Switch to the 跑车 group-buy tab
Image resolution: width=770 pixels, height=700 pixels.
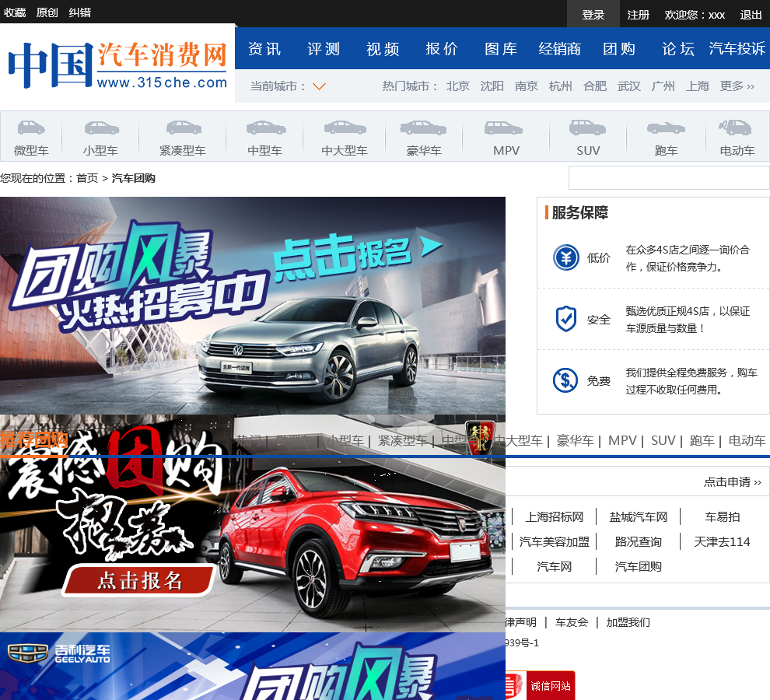(702, 441)
